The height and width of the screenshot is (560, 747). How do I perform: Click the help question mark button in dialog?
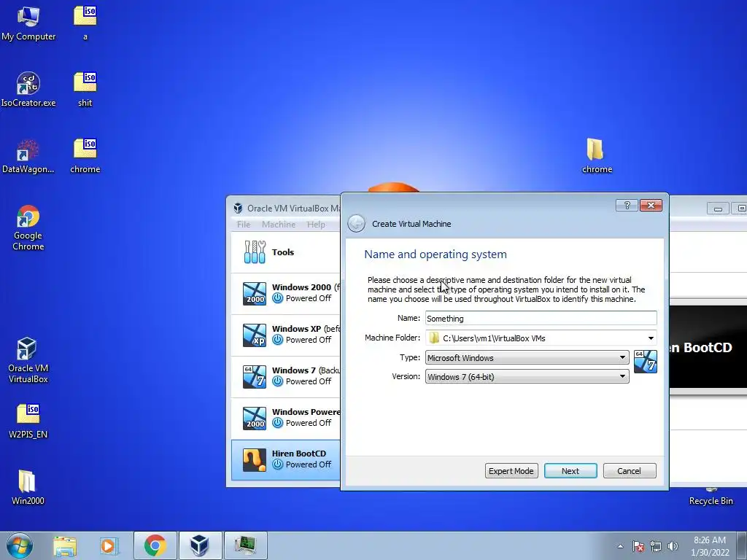tap(627, 205)
